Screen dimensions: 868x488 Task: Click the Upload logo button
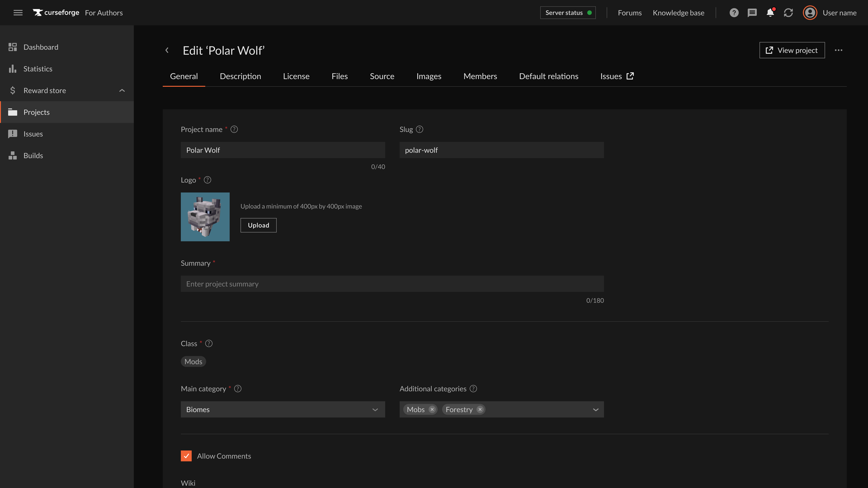[x=258, y=225]
